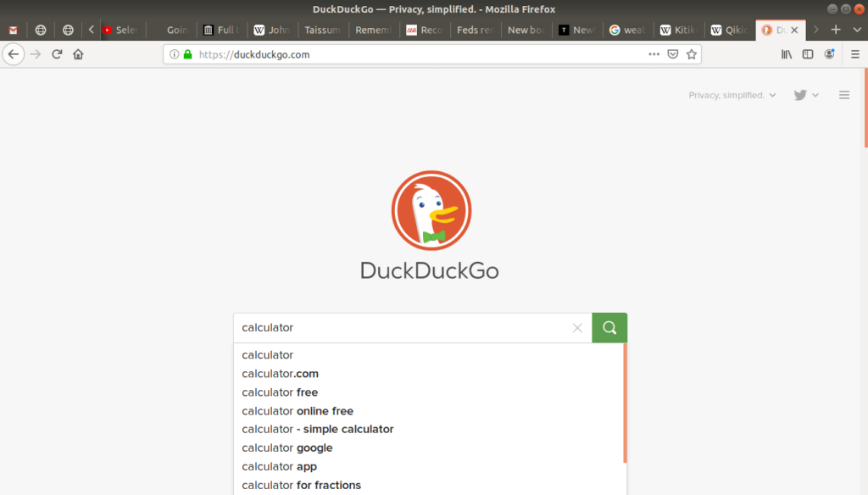Screen dimensions: 868x495
Task: Open the Firefox Library icon
Action: click(787, 54)
